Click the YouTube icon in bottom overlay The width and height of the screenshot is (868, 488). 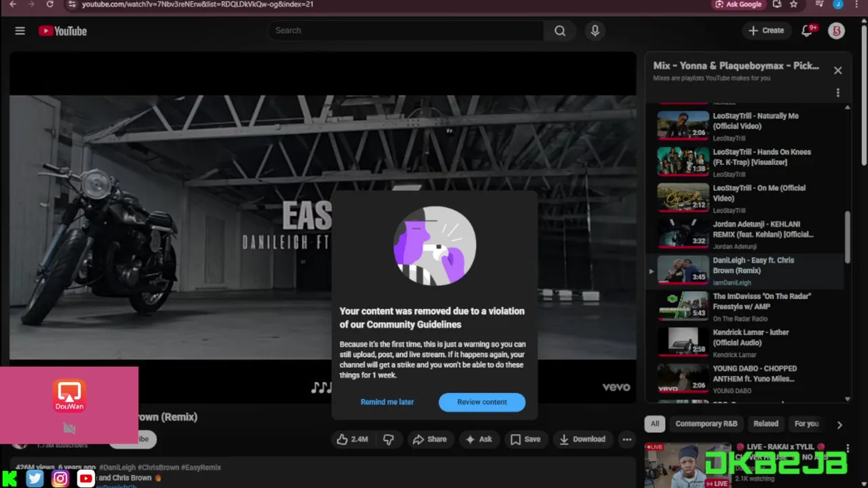pyautogui.click(x=85, y=479)
